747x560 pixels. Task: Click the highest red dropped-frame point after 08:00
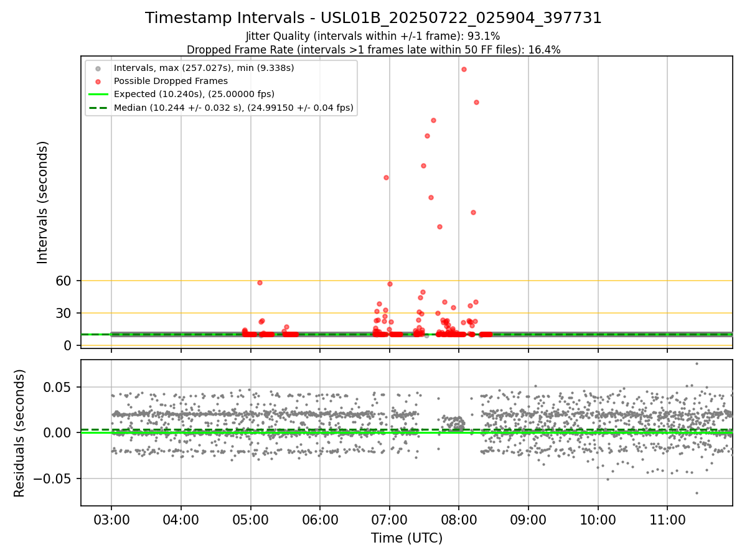pyautogui.click(x=464, y=69)
